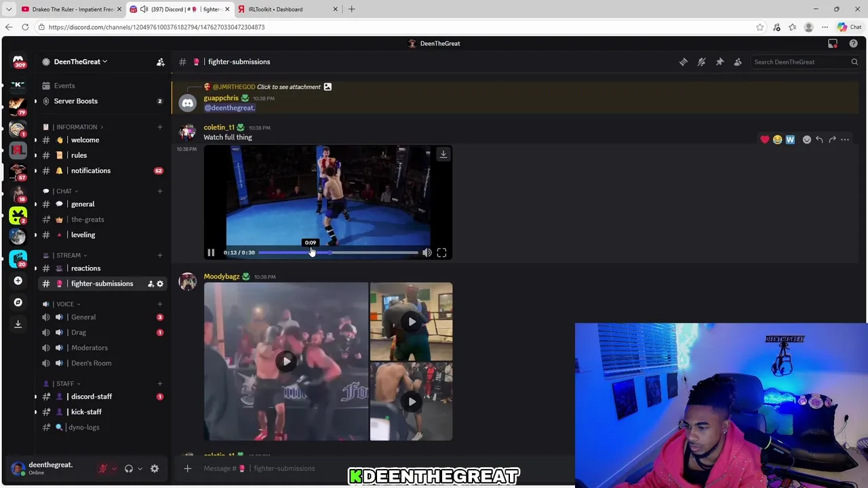Click message attachment plus button

coord(188,468)
